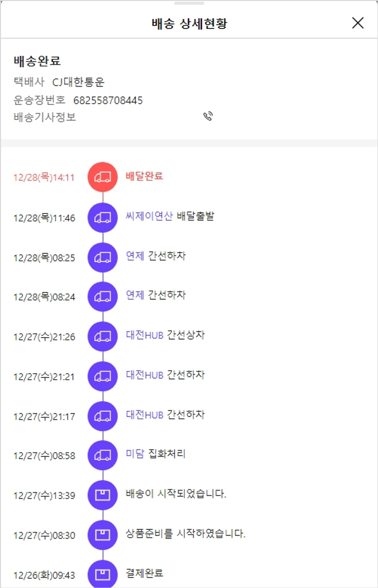Click the 12/26(화)09:43 timestamp

pyautogui.click(x=44, y=575)
